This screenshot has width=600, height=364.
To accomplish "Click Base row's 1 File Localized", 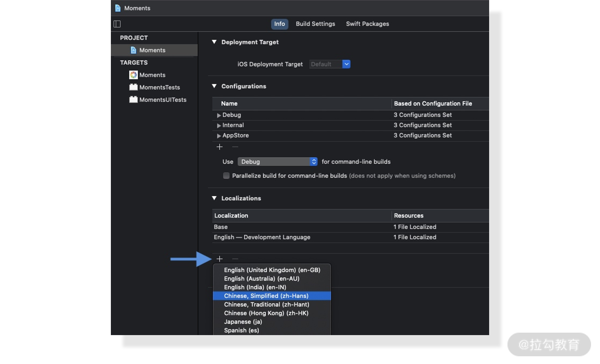I will pyautogui.click(x=415, y=227).
